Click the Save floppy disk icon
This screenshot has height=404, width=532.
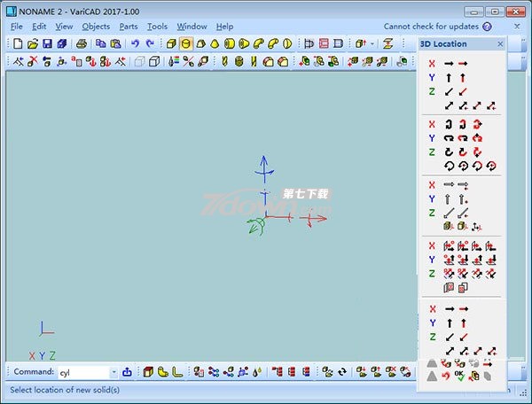click(47, 43)
